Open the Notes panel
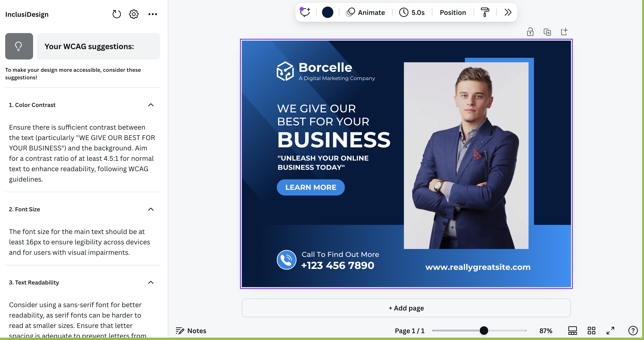 point(191,331)
